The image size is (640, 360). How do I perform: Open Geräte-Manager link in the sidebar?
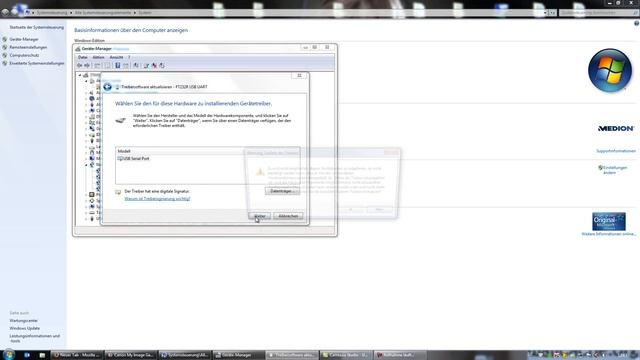coord(24,39)
